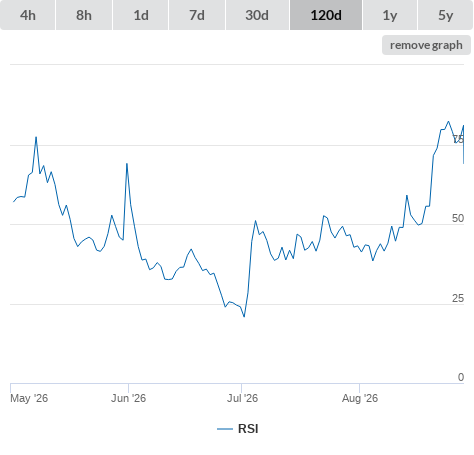Show the 1y time range
Viewport: 474px width, 455px height.
[x=390, y=15]
